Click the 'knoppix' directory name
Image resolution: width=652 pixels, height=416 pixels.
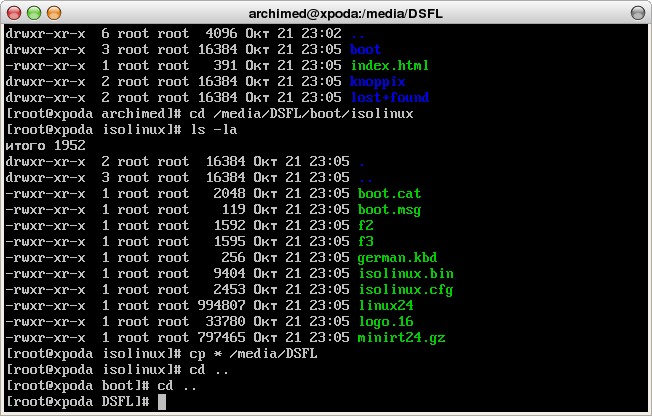(378, 82)
